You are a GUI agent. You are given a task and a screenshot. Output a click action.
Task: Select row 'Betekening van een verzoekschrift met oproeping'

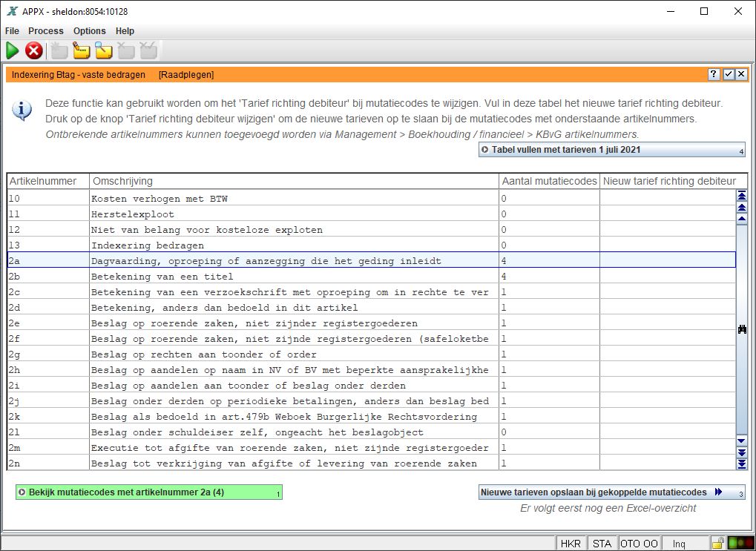pos(372,291)
